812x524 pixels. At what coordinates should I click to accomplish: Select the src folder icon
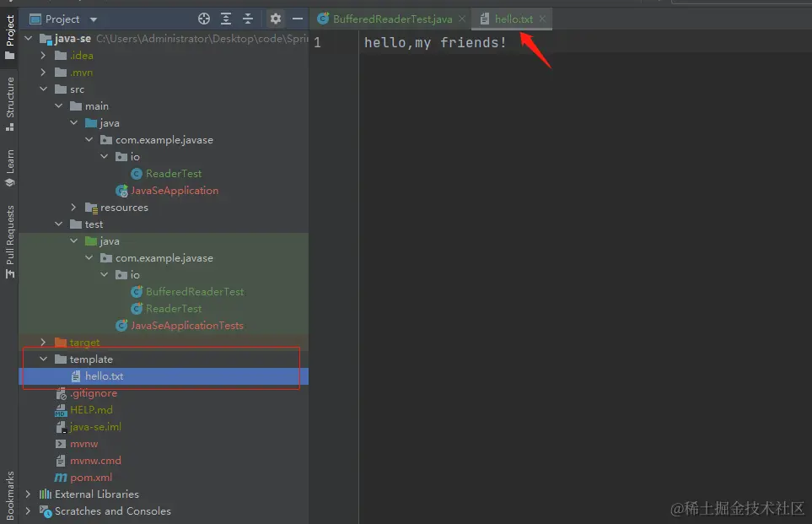(61, 89)
